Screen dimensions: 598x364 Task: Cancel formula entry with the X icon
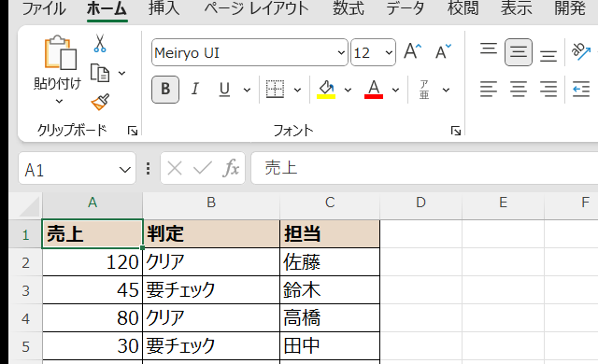click(175, 168)
